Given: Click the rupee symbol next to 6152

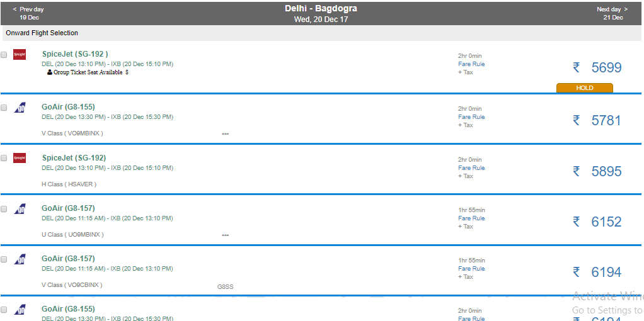Looking at the screenshot, I should (577, 222).
